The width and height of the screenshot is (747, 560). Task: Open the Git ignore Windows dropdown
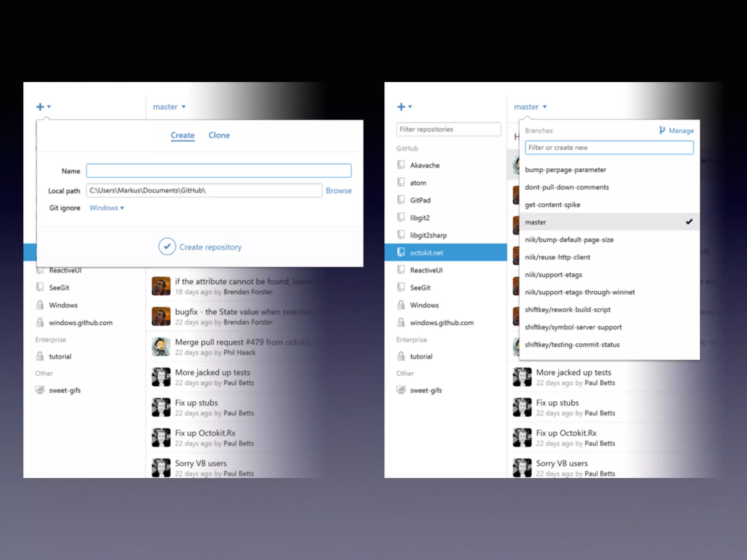point(107,208)
